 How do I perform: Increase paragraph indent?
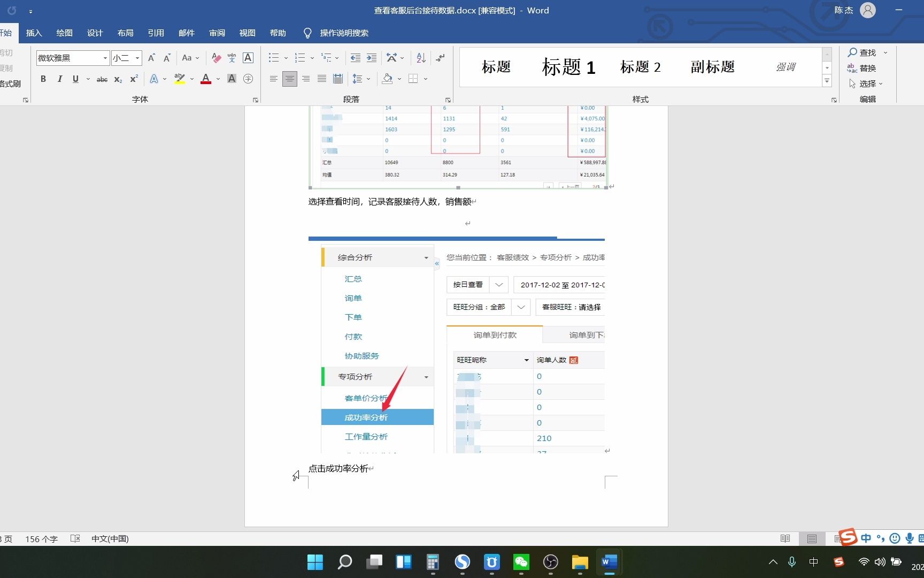(x=372, y=58)
